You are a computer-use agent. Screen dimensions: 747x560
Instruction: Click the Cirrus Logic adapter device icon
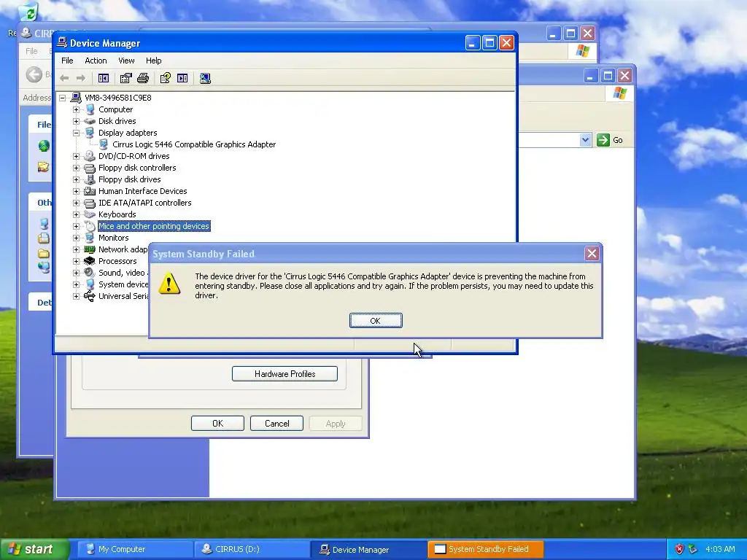click(104, 144)
